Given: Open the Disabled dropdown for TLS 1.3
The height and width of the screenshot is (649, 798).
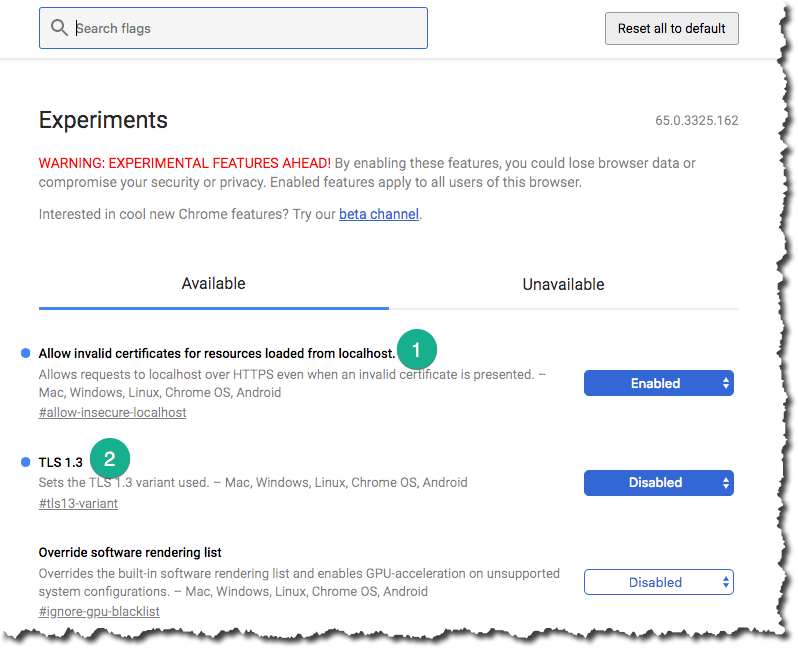Looking at the screenshot, I should click(x=659, y=483).
